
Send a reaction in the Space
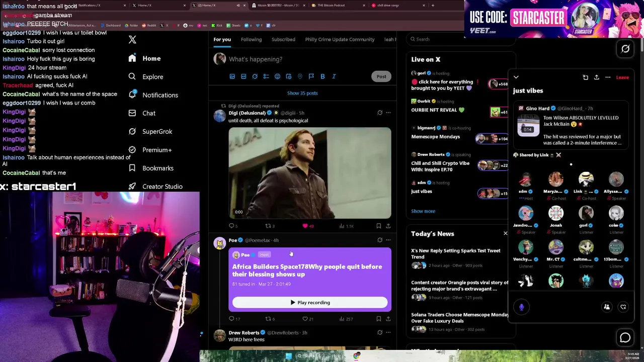point(623,307)
